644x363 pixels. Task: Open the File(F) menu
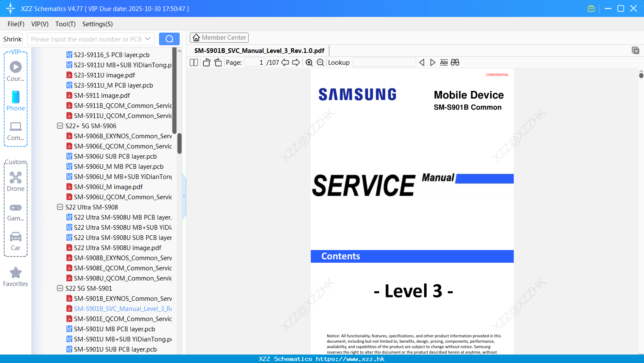click(16, 24)
